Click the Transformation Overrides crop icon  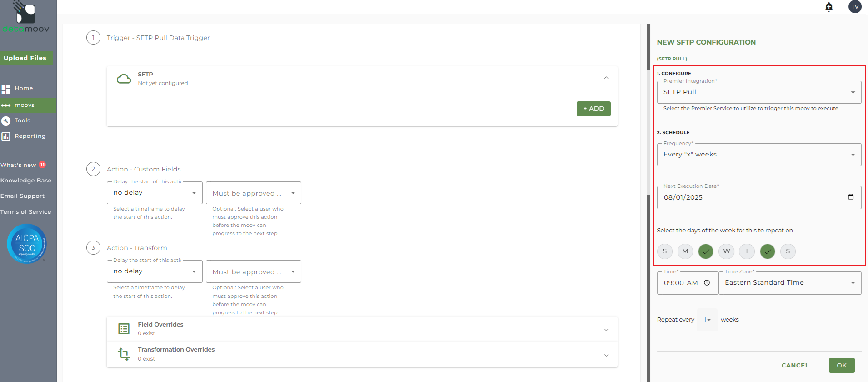click(x=124, y=354)
